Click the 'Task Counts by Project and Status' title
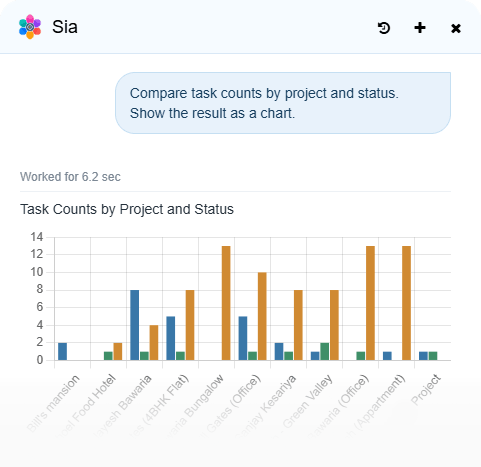 127,209
